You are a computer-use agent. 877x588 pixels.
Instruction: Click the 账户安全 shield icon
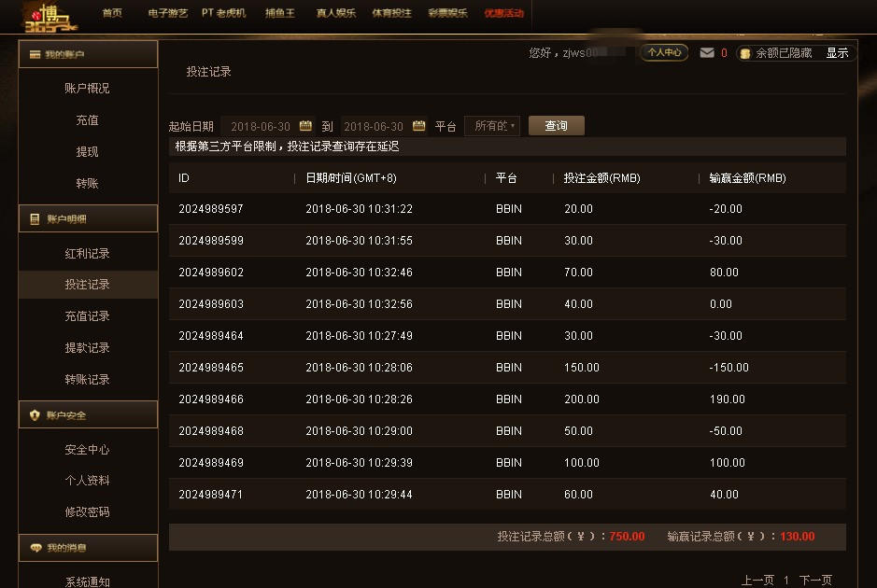[x=35, y=415]
